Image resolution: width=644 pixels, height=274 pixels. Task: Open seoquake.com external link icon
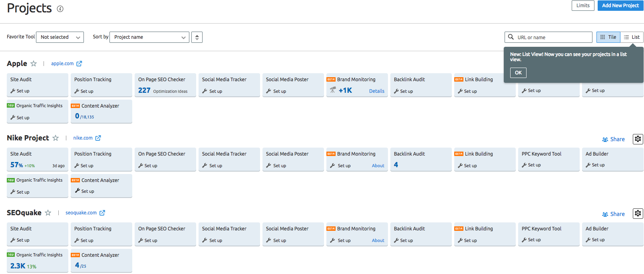(102, 213)
